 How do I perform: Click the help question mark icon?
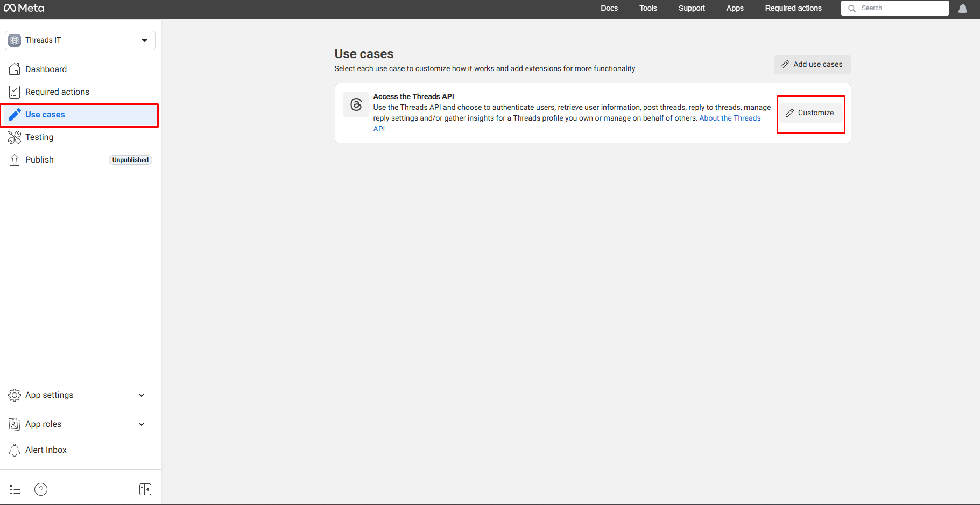click(41, 489)
